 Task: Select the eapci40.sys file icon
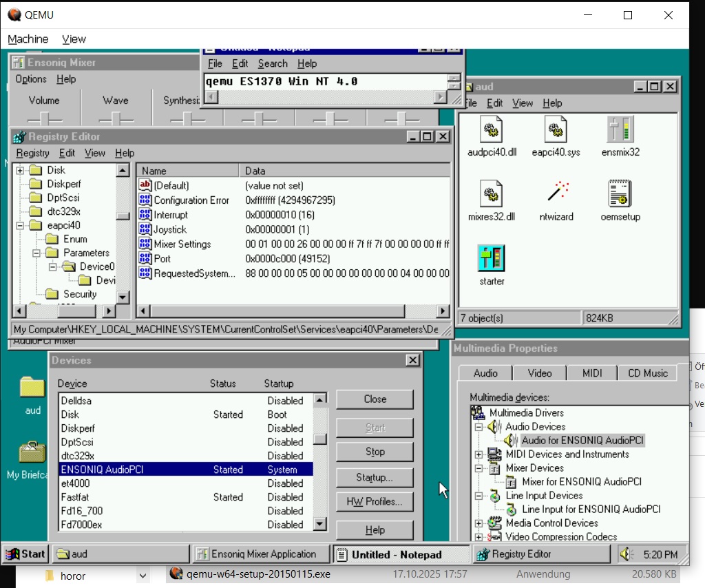555,130
